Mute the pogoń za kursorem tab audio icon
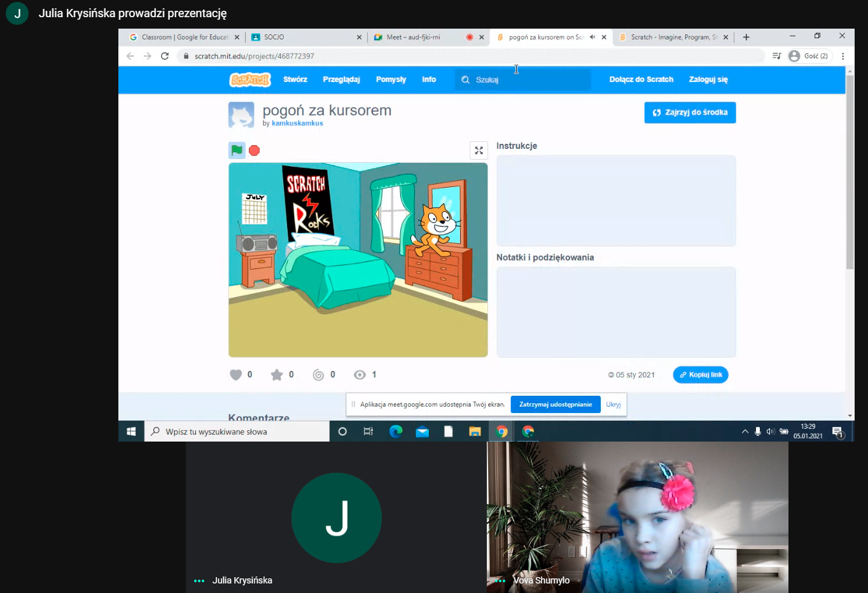Screen dimensions: 868x593 pos(592,37)
